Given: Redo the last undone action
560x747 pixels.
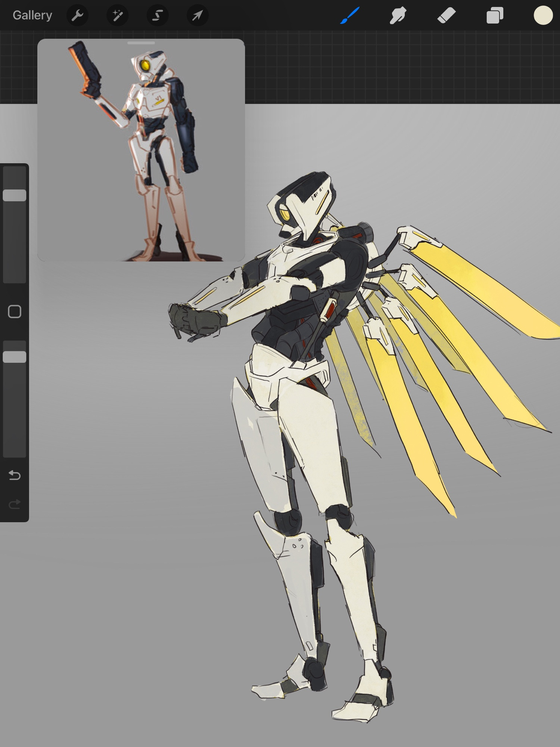Looking at the screenshot, I should 15,505.
